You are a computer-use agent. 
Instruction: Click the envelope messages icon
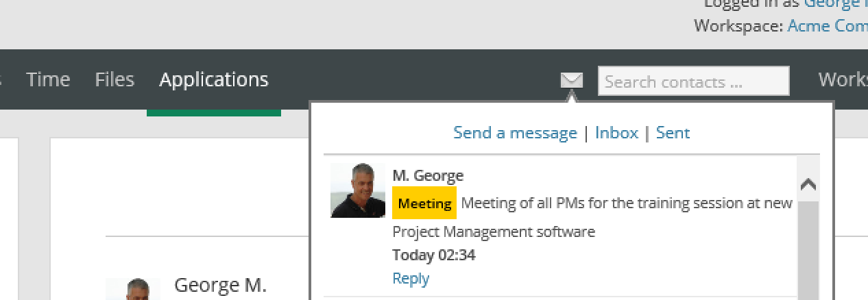(571, 81)
